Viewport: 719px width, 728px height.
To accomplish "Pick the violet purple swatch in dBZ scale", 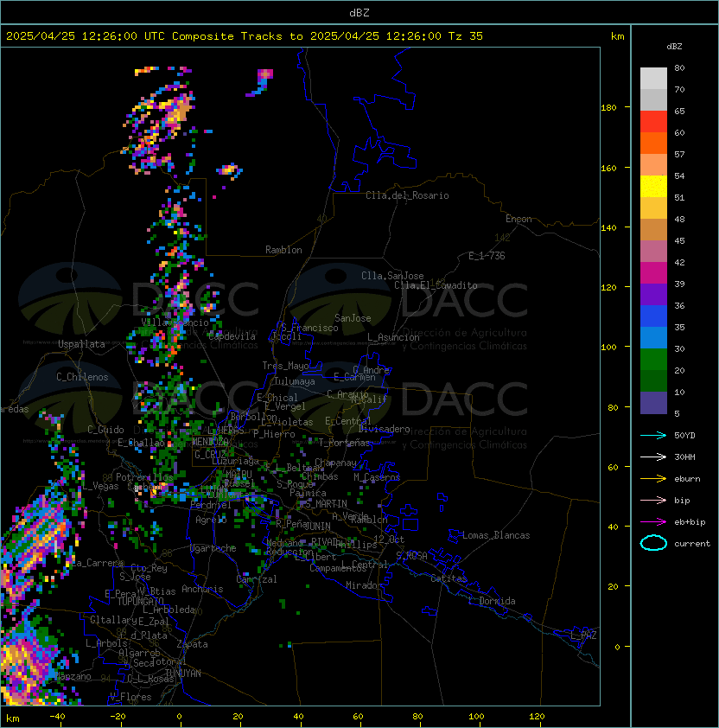I will (x=653, y=295).
